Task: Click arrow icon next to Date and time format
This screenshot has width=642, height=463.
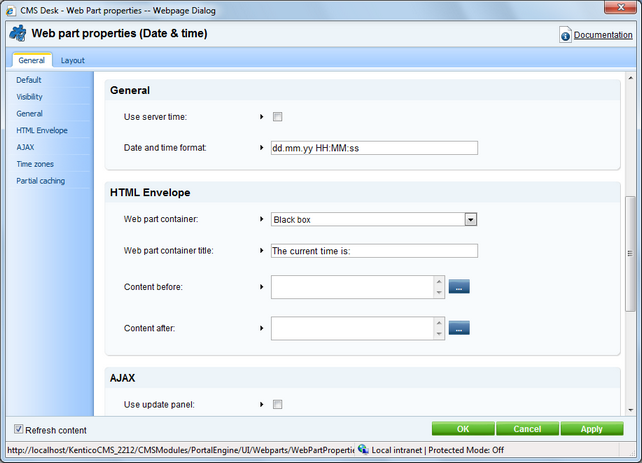Action: tap(261, 148)
